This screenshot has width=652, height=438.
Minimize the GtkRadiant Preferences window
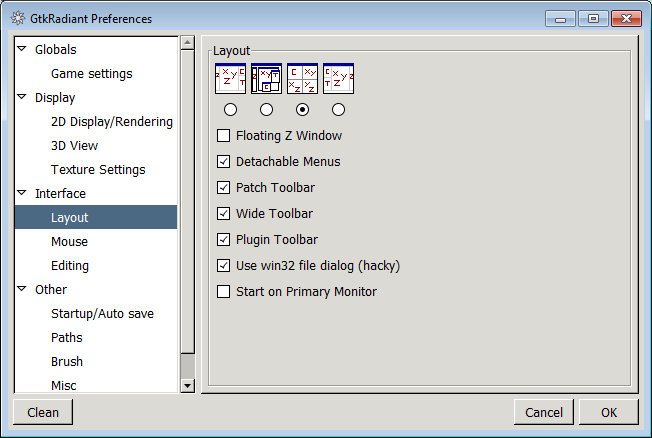click(560, 19)
